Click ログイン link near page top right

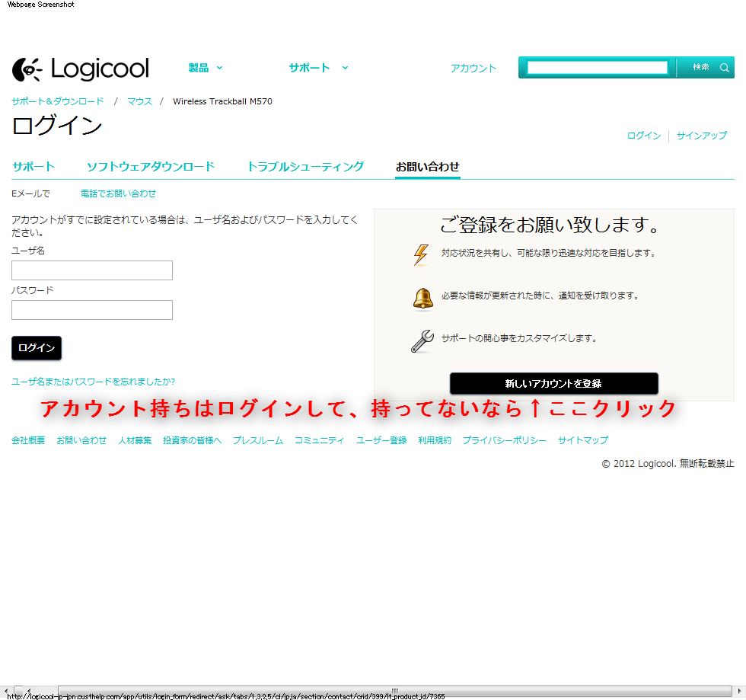coord(644,136)
